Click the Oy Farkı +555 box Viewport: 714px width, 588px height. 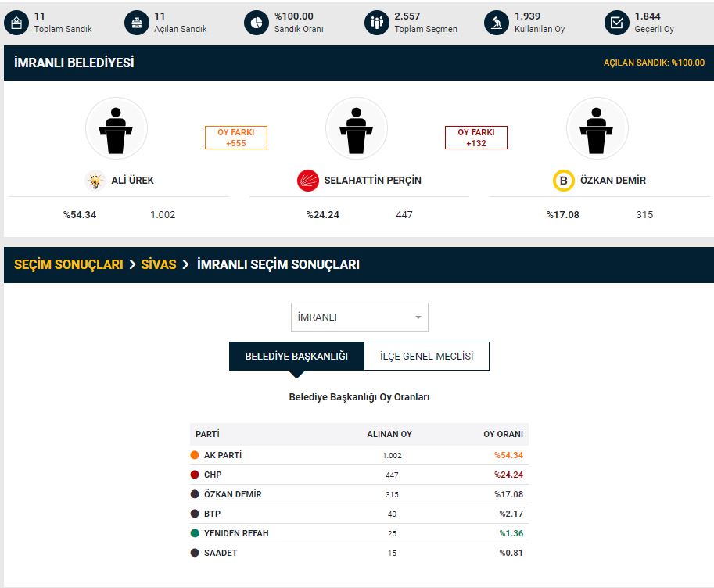236,138
